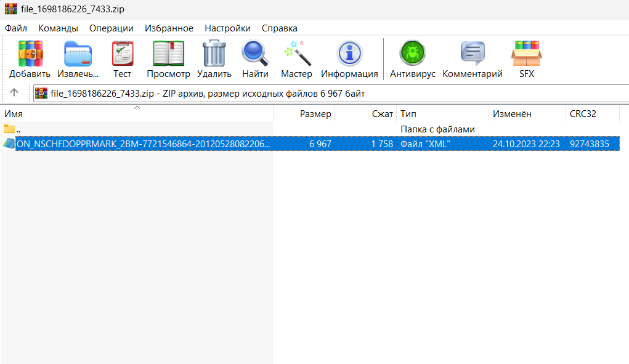Open the Справка menu

point(280,28)
